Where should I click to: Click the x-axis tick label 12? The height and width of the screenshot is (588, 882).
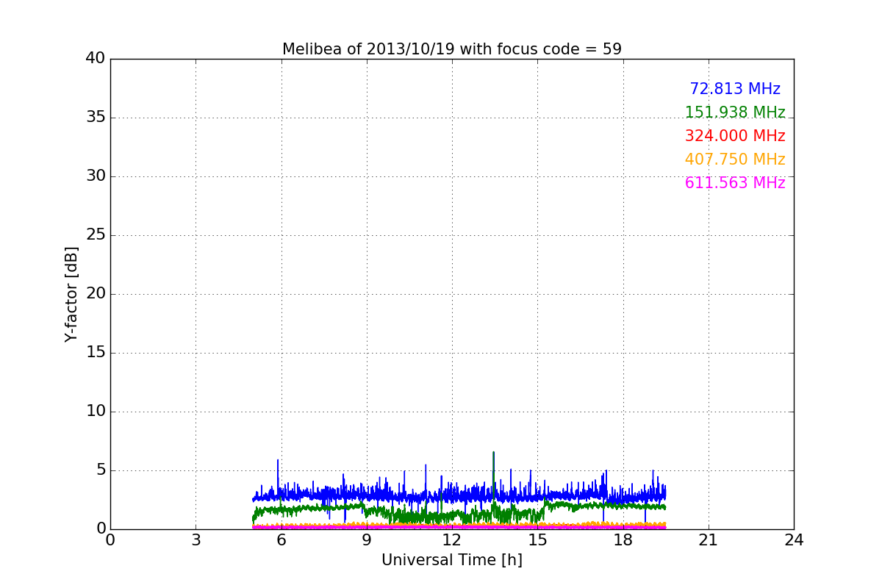pos(452,540)
